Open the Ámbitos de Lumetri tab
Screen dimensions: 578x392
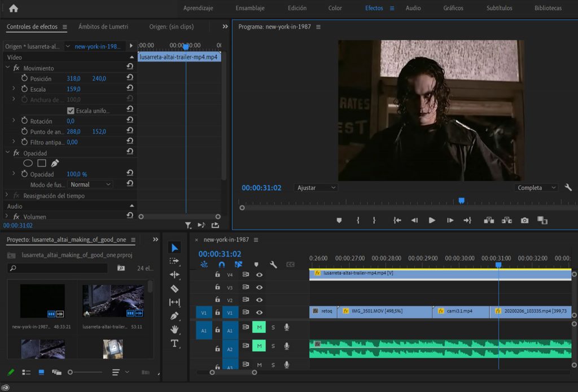pyautogui.click(x=103, y=27)
